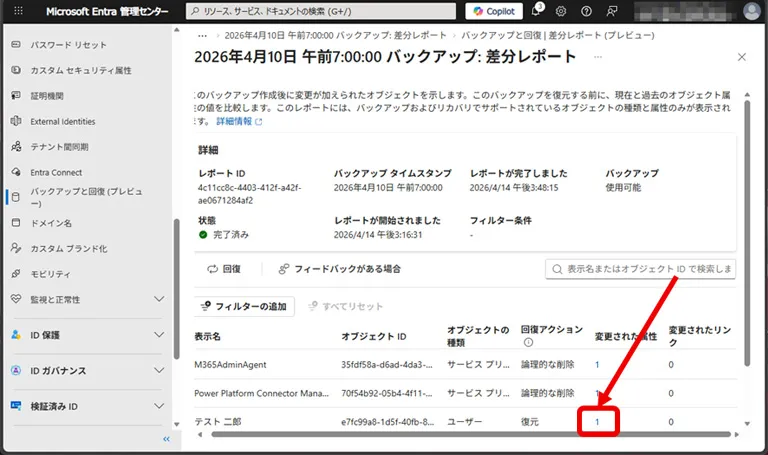Expand the ID 保護 section

point(159,335)
